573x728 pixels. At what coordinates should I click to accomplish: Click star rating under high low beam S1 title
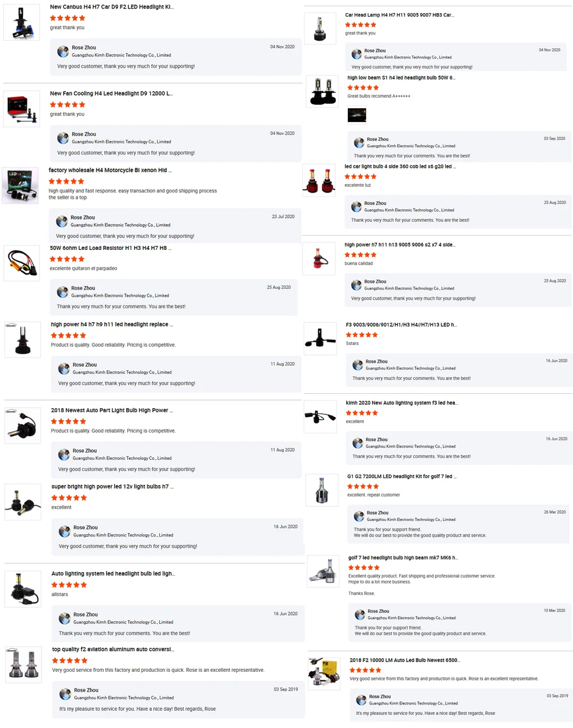click(363, 88)
